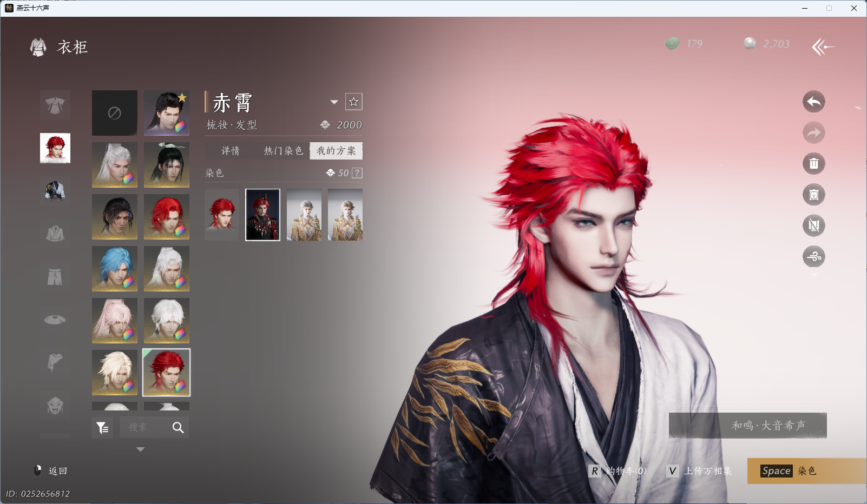Click the trash can icon

[x=813, y=164]
